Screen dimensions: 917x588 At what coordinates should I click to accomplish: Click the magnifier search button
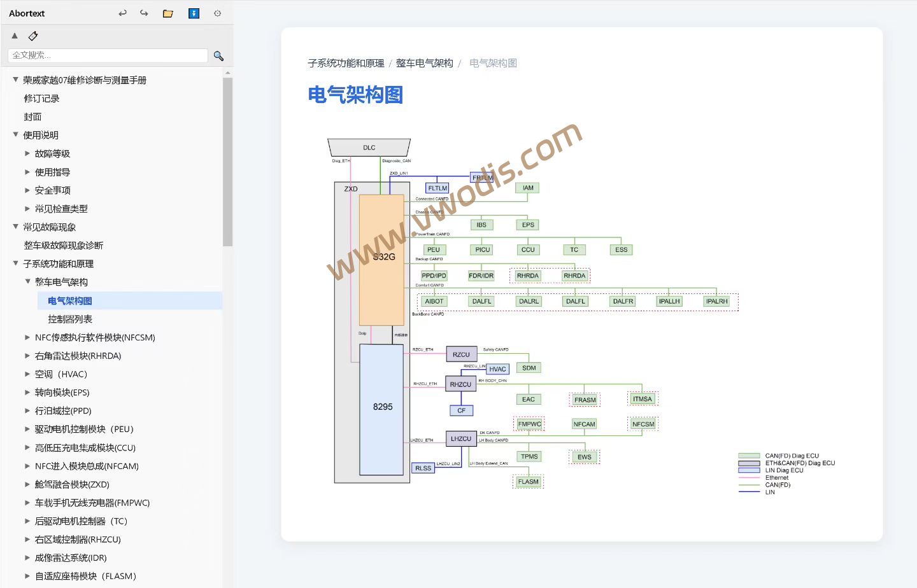click(x=218, y=56)
